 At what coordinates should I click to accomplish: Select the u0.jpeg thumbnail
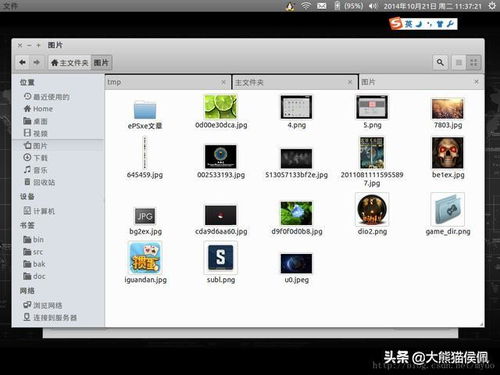296,263
